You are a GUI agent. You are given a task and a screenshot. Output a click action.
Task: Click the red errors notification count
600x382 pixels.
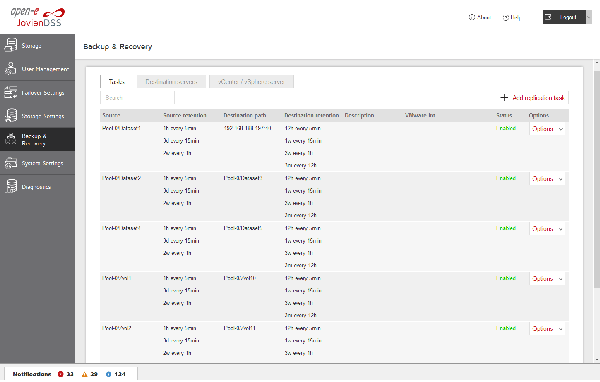(x=65, y=374)
